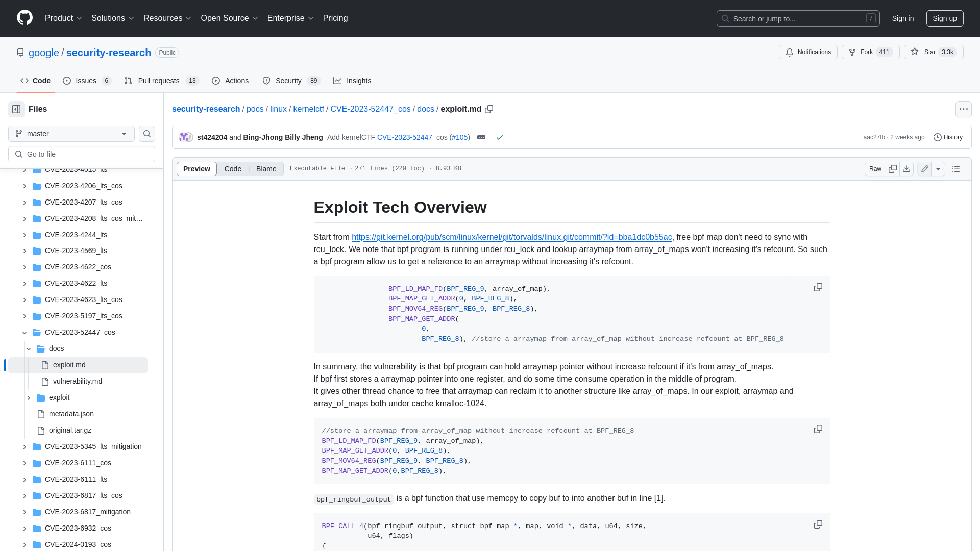Viewport: 980px width, 551px height.
Task: View the Raw file
Action: pyautogui.click(x=875, y=169)
